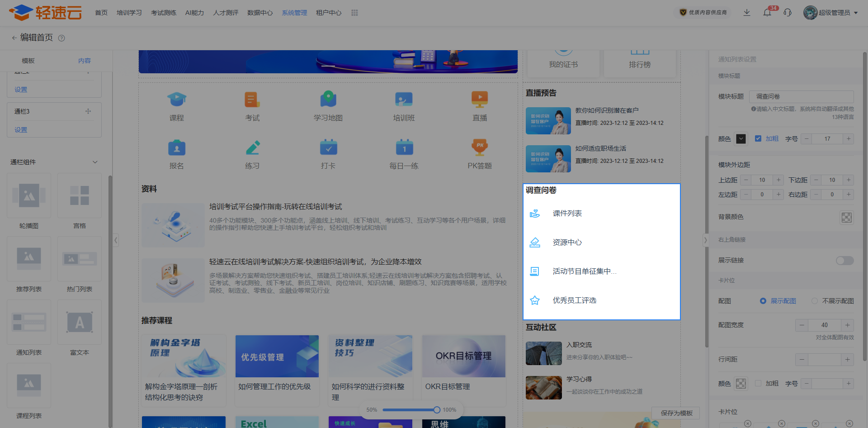Select the 不展示配图 radio option
The image size is (868, 428).
click(x=815, y=301)
